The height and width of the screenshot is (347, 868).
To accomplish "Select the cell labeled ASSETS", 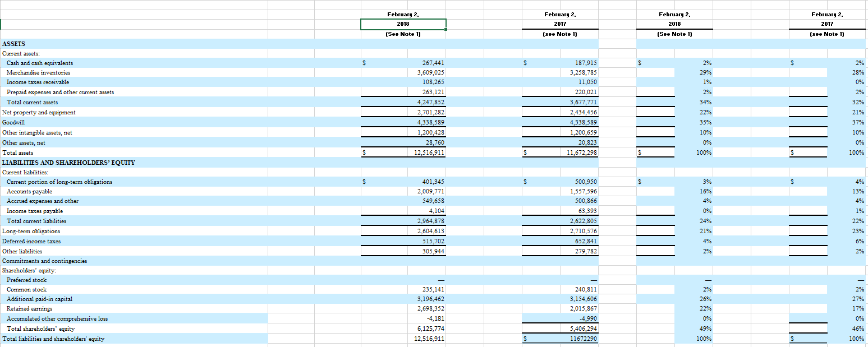I will (x=14, y=44).
